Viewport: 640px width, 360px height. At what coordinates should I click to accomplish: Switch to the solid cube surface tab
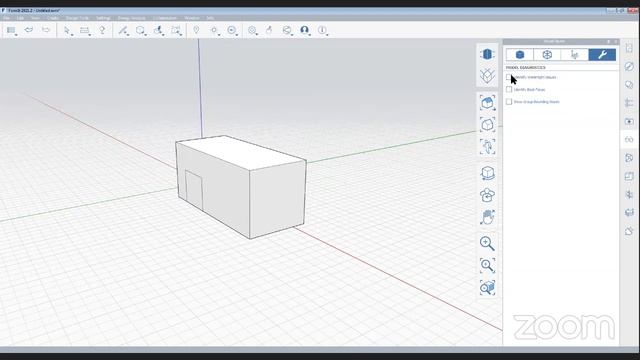[x=520, y=55]
